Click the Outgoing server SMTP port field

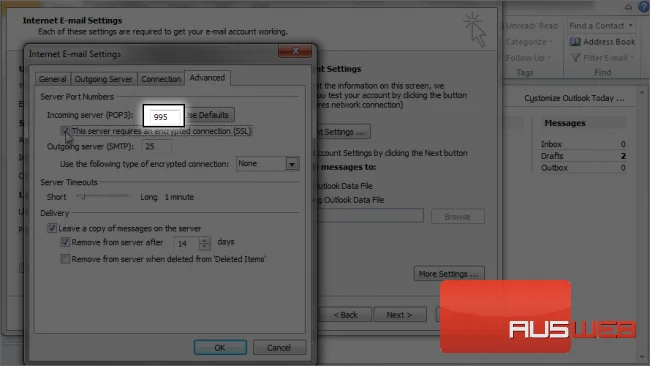pos(156,146)
